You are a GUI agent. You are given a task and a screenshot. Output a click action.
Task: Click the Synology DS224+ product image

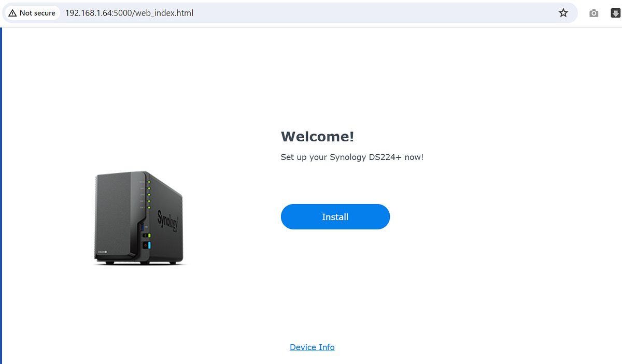138,217
